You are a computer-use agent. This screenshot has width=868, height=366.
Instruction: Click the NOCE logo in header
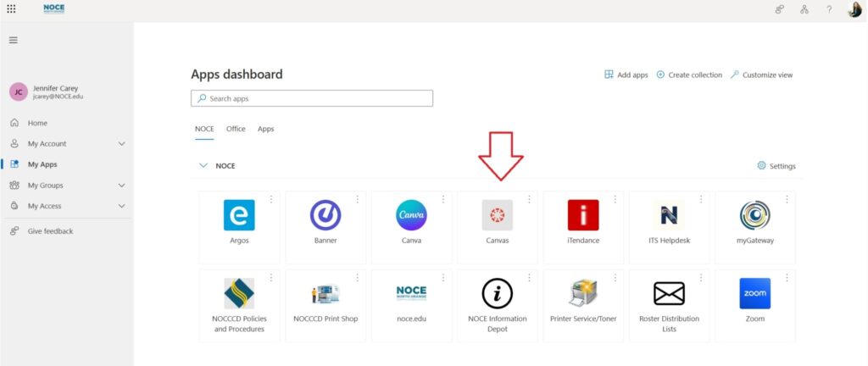53,8
